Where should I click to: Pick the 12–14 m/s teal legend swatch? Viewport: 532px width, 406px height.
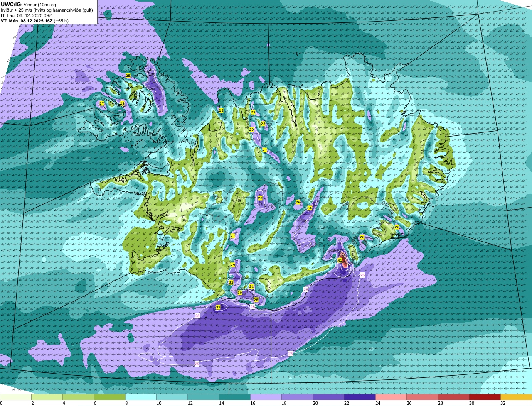coord(203,397)
